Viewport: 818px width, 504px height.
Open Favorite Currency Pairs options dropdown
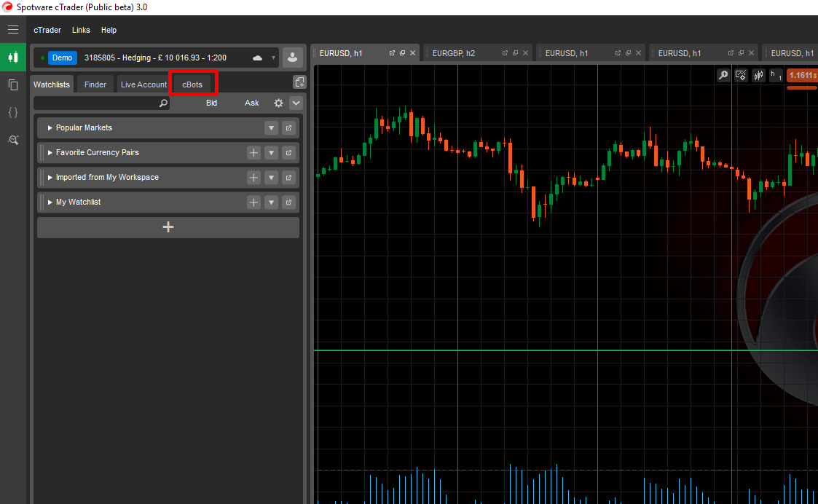pos(271,152)
